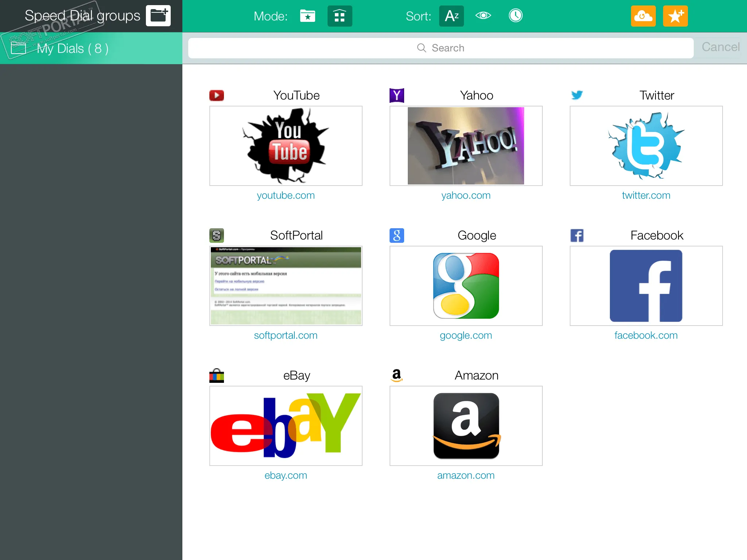Follow the softportal.com link
Image resolution: width=747 pixels, height=560 pixels.
tap(286, 335)
